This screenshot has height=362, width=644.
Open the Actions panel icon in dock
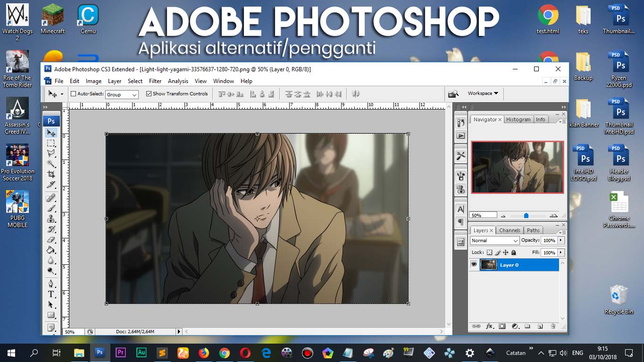point(460,136)
